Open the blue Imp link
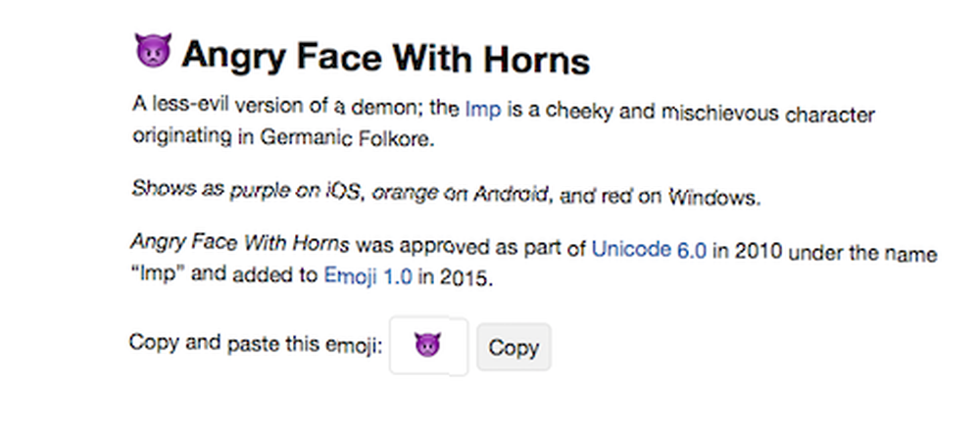Image resolution: width=980 pixels, height=435 pixels. pyautogui.click(x=483, y=111)
